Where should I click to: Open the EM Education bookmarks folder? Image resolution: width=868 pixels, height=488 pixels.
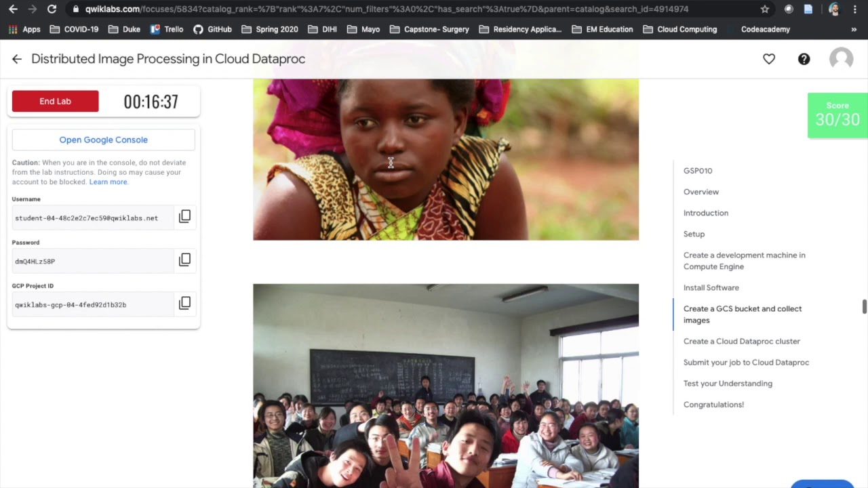click(x=602, y=30)
